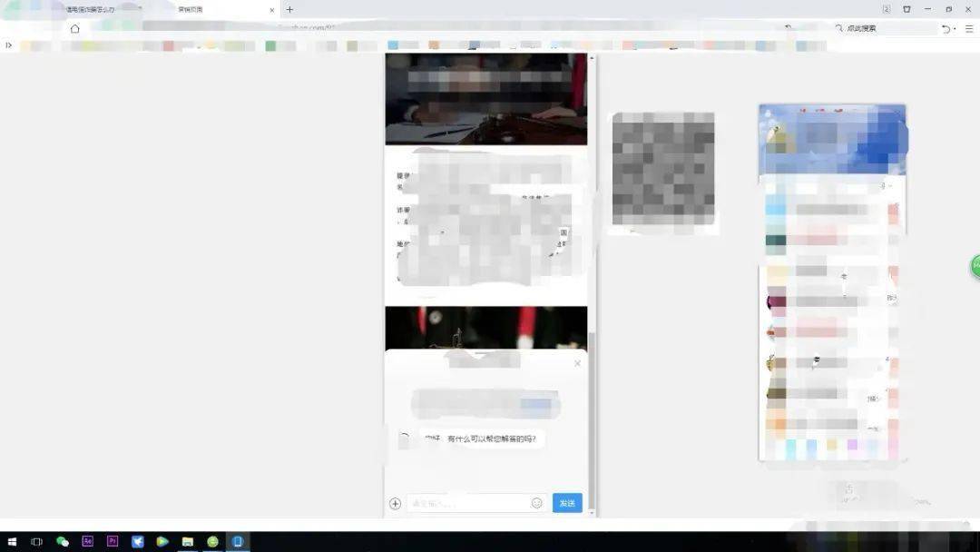Close the second browser tab
980x552 pixels.
coord(271,10)
